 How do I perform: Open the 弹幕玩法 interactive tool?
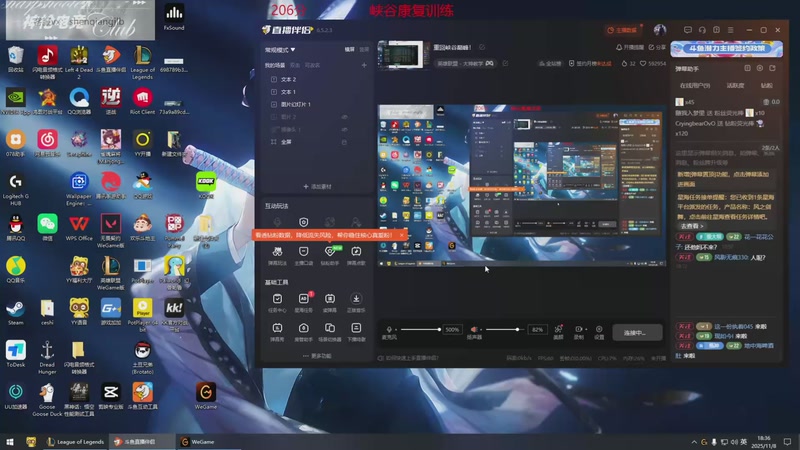click(x=277, y=255)
